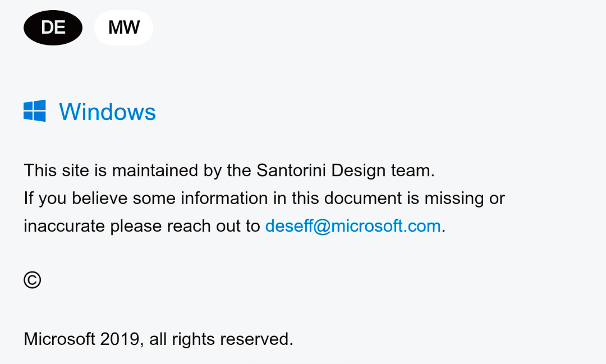Open the Windows text link
This screenshot has width=606, height=364.
click(107, 112)
